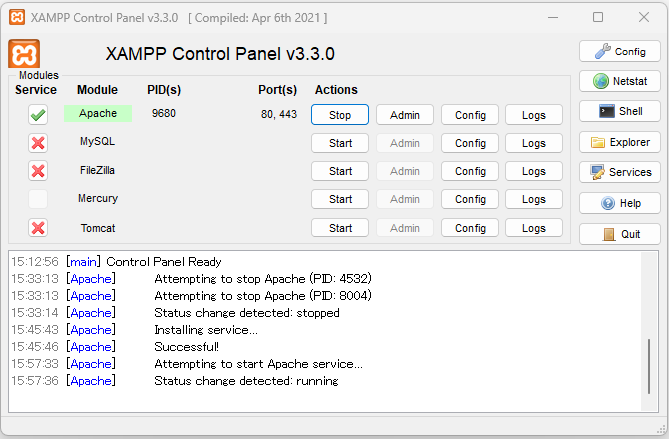Click the 'Installing service...' log line

(206, 330)
